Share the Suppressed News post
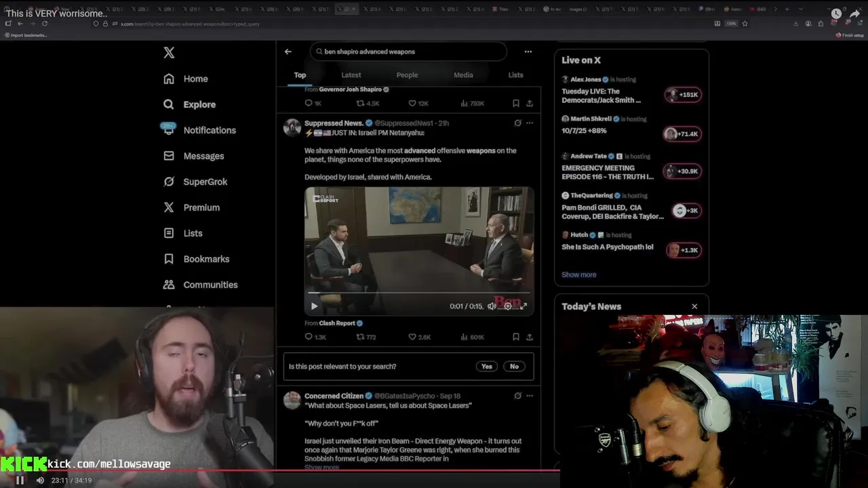The height and width of the screenshot is (488, 868). coord(530,337)
